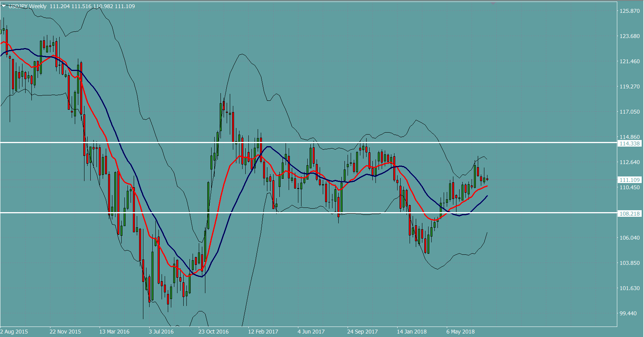The image size is (644, 337).
Task: Click the 4 Jun 2017 date label
Action: tap(311, 332)
